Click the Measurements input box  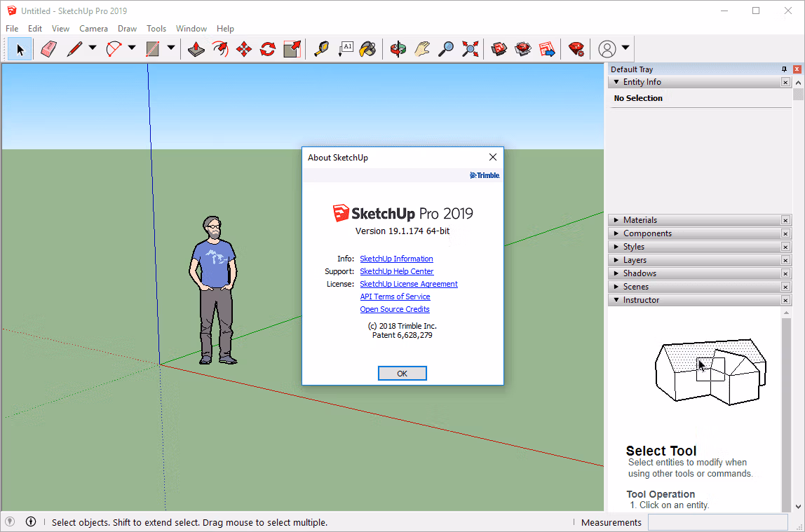(x=718, y=522)
